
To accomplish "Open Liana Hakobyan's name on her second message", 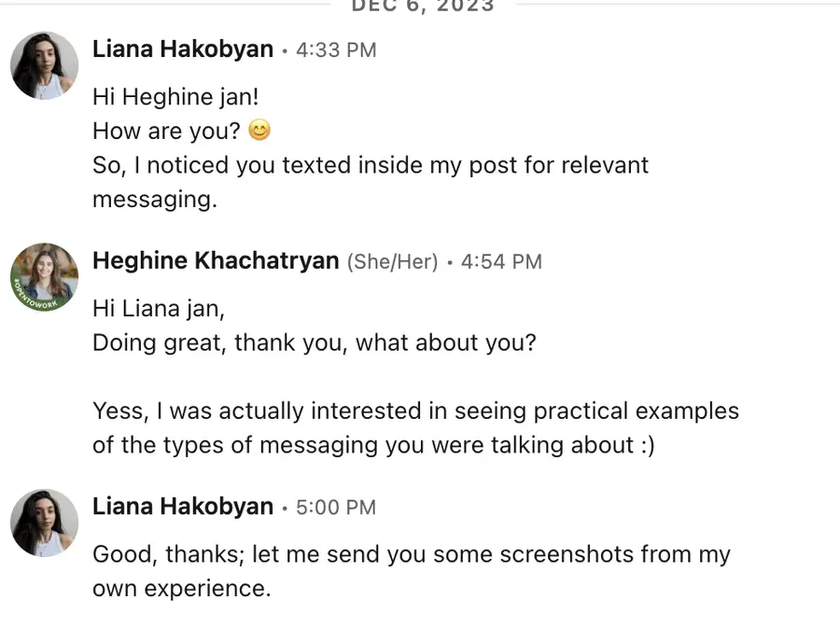I will (182, 507).
